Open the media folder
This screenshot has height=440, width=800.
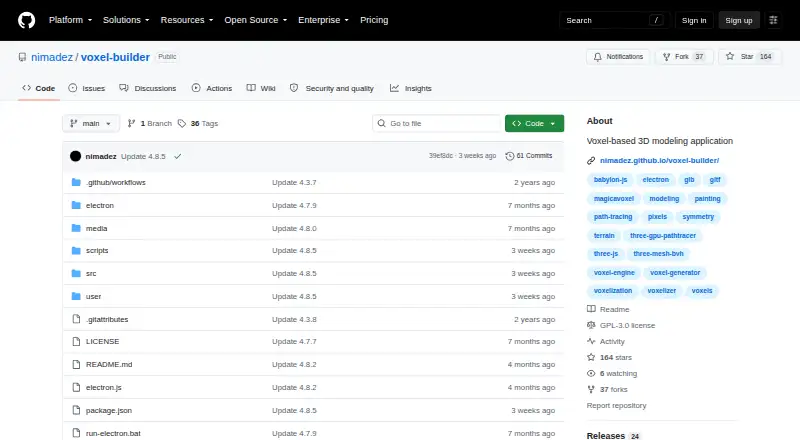tap(96, 228)
